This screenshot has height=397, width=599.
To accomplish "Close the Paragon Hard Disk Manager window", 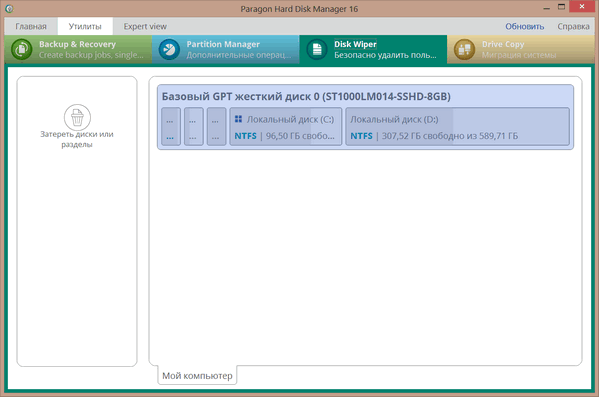I will [x=582, y=6].
